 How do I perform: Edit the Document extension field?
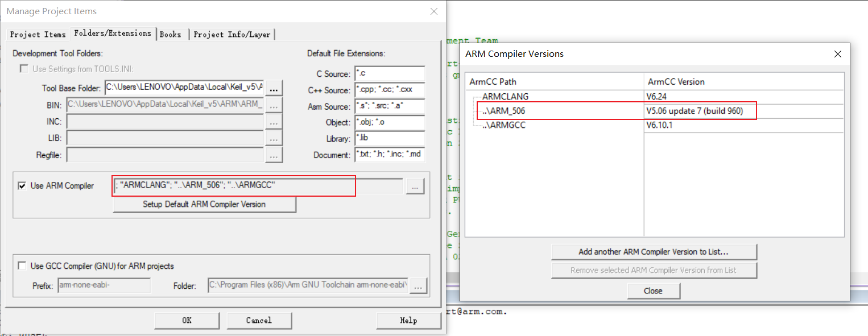click(x=390, y=155)
